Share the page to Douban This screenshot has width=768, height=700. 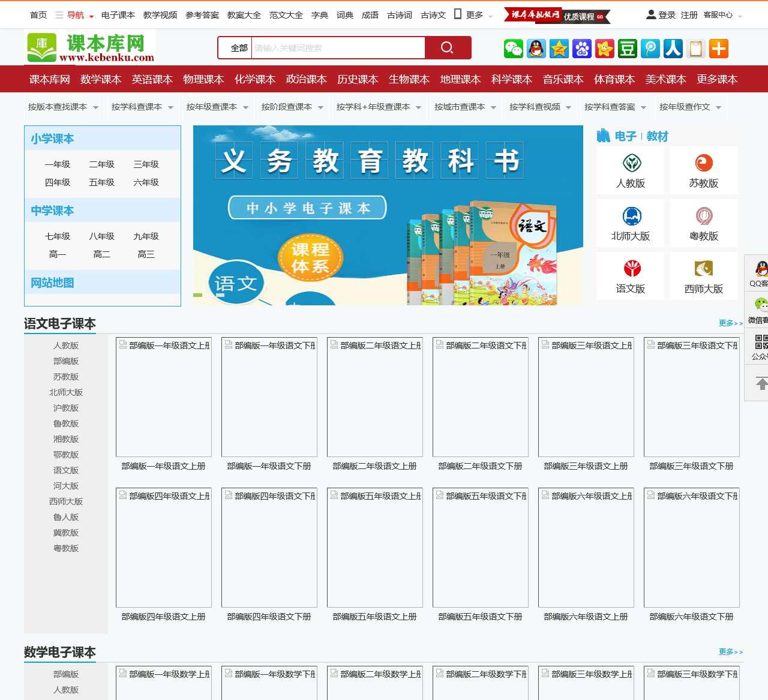(x=627, y=49)
